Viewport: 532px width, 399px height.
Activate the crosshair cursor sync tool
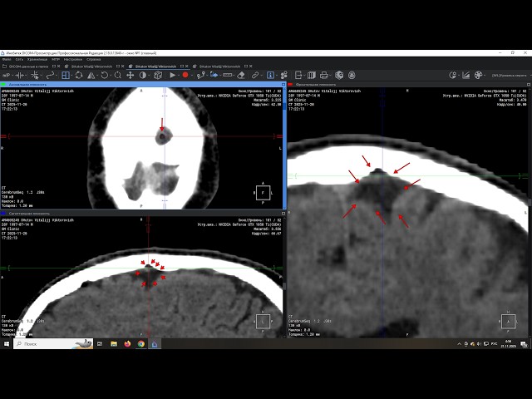point(35,76)
